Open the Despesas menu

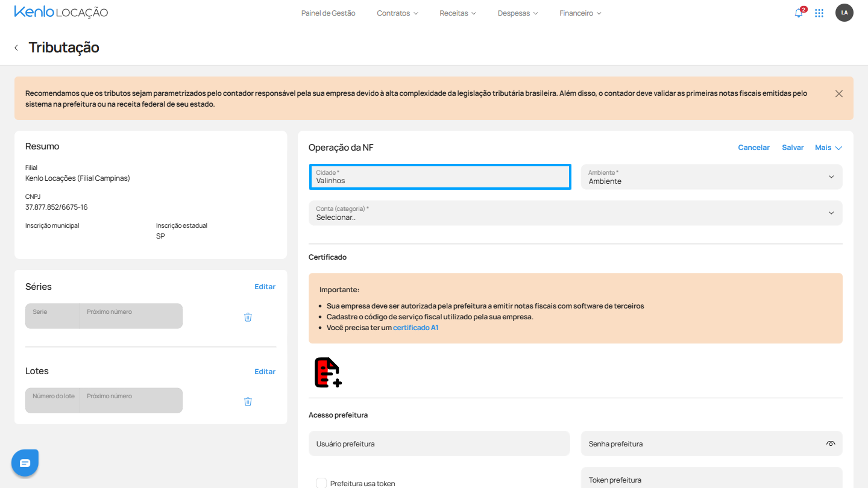(x=518, y=13)
